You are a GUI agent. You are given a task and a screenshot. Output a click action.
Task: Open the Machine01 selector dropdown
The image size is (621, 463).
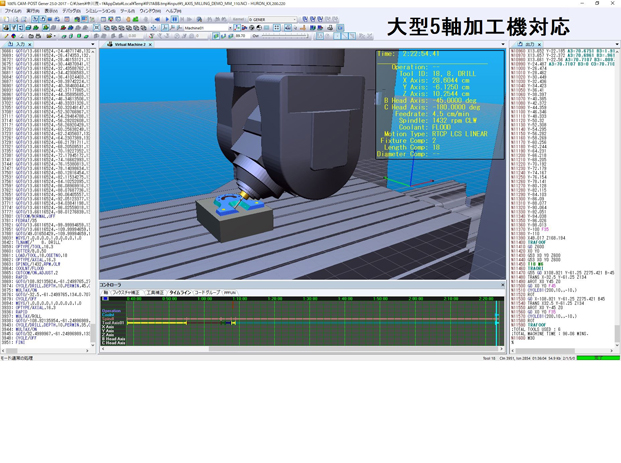[x=208, y=28]
